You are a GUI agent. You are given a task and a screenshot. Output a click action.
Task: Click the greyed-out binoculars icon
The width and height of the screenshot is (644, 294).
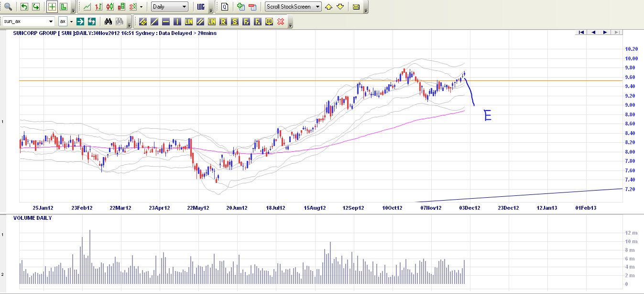click(120, 22)
